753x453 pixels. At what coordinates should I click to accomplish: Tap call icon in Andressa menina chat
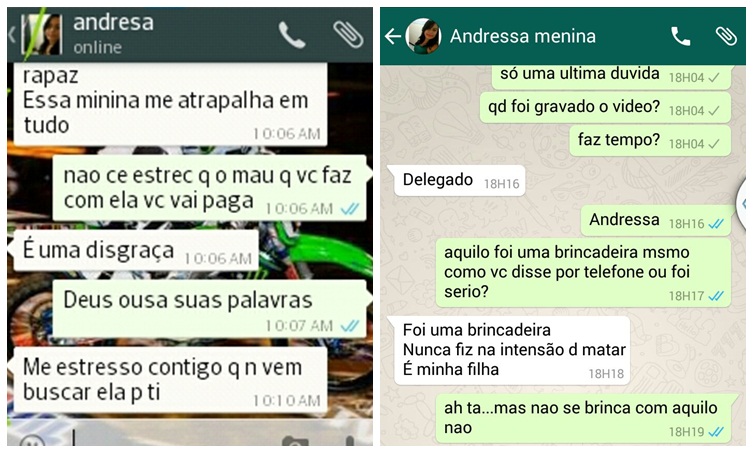tap(680, 36)
